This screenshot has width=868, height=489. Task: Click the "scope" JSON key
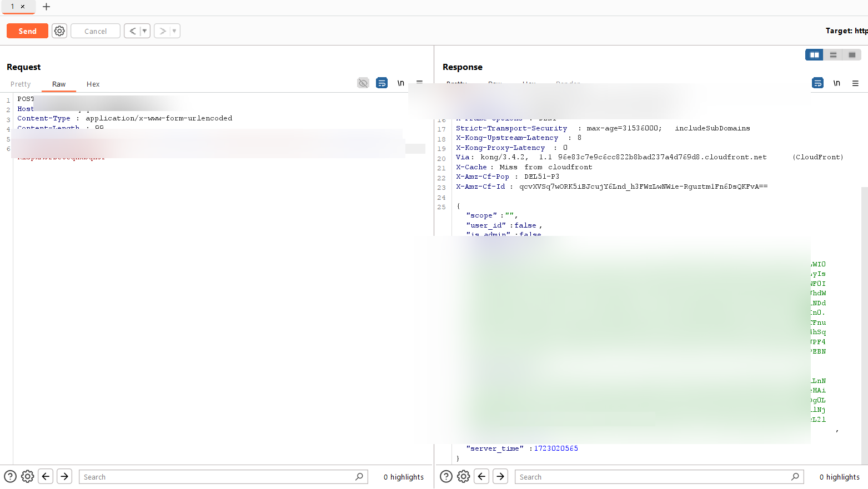481,215
